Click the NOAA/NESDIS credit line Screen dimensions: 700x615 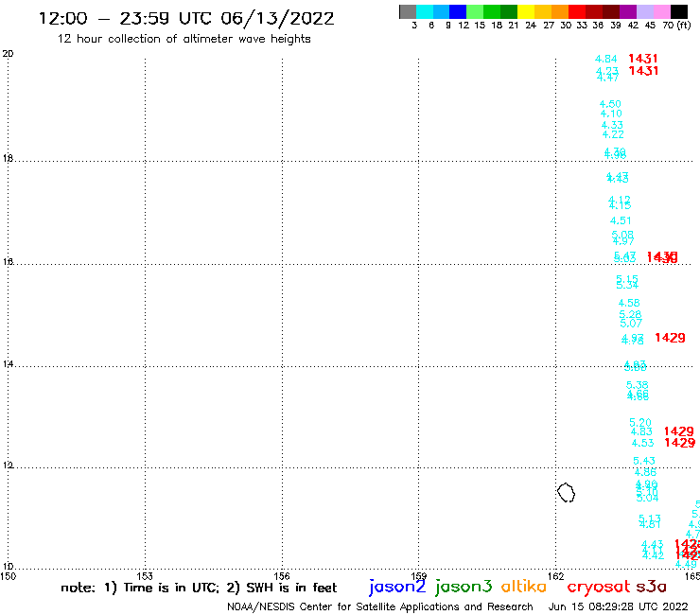tap(380, 606)
